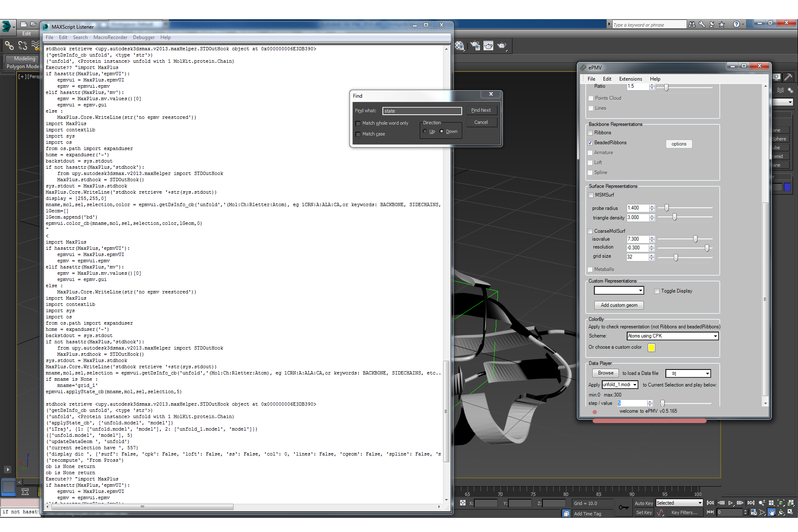798x532 pixels.
Task: Open the ePMV Extensions menu
Action: pos(631,79)
